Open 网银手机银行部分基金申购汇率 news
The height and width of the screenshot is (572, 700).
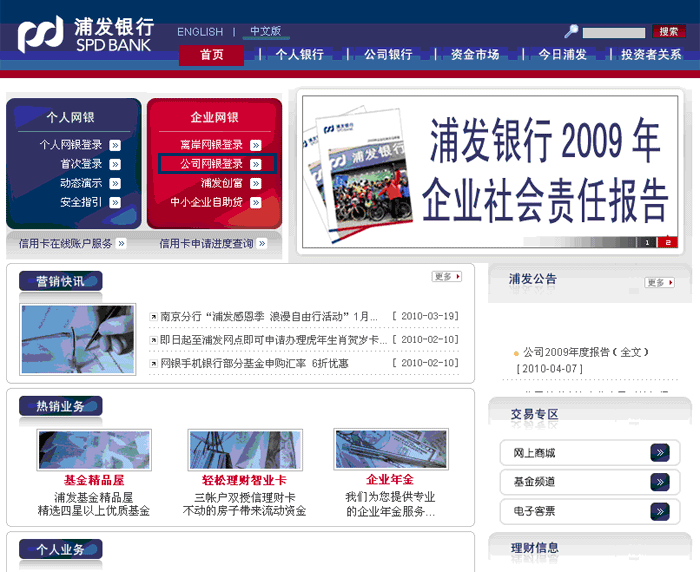254,363
